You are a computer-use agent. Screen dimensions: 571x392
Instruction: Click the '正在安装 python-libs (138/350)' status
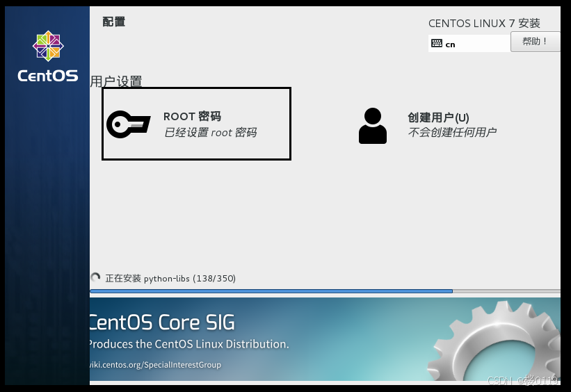coord(170,279)
